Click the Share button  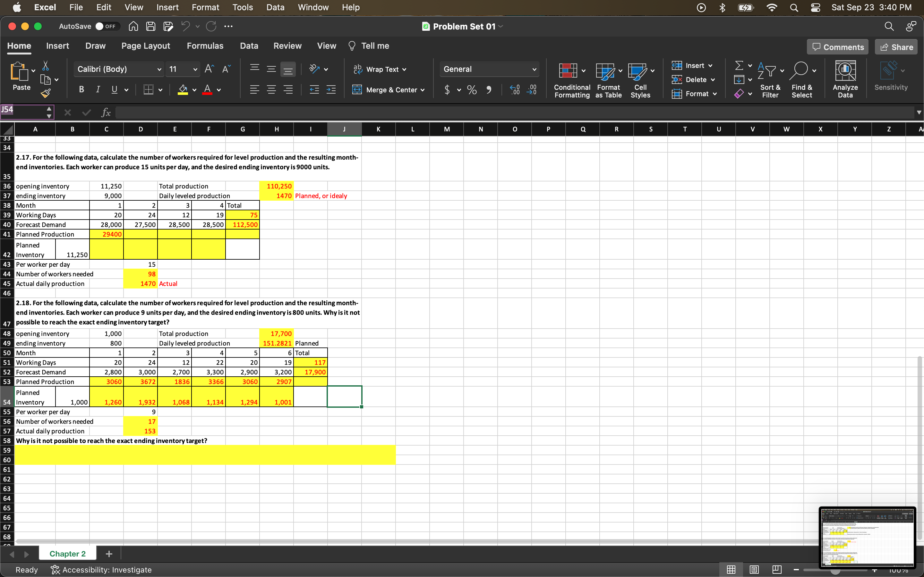[x=896, y=46]
